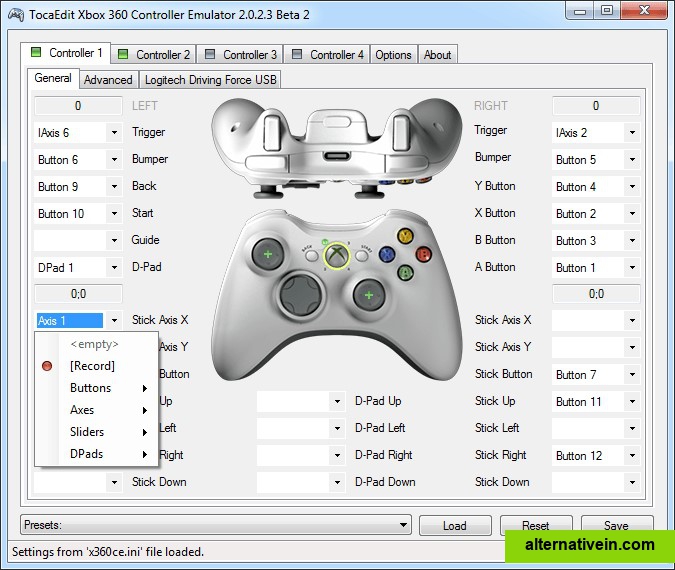Image resolution: width=675 pixels, height=570 pixels.
Task: Click the Back button on controller image
Action: click(311, 256)
